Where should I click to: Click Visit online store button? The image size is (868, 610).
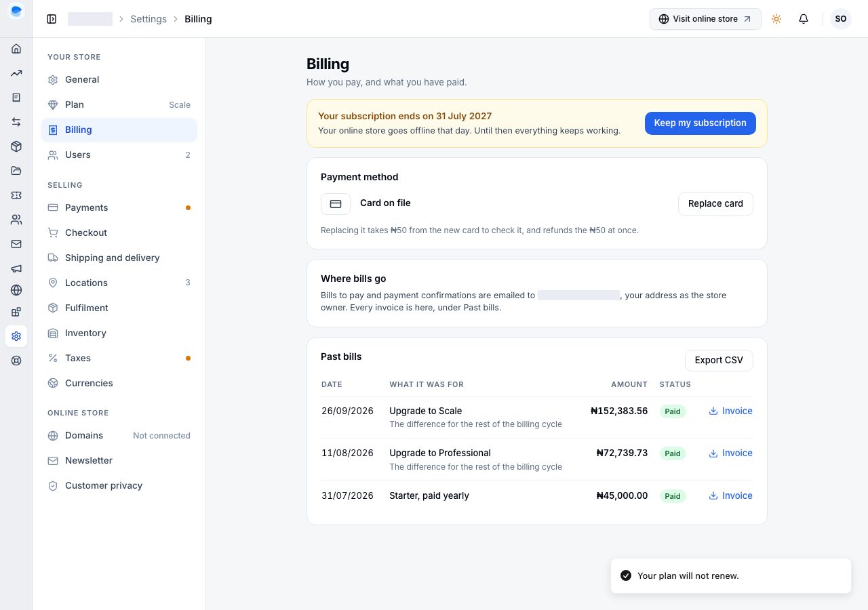[705, 19]
